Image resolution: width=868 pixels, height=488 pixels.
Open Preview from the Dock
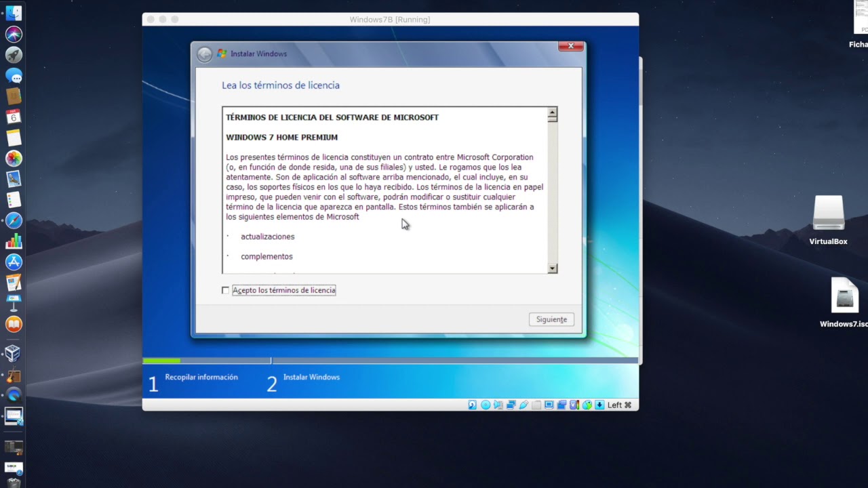[14, 179]
